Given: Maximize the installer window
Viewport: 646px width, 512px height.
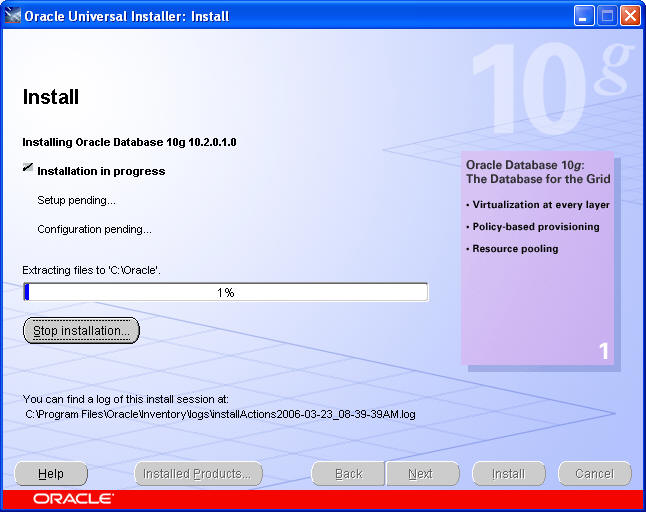Looking at the screenshot, I should [608, 16].
